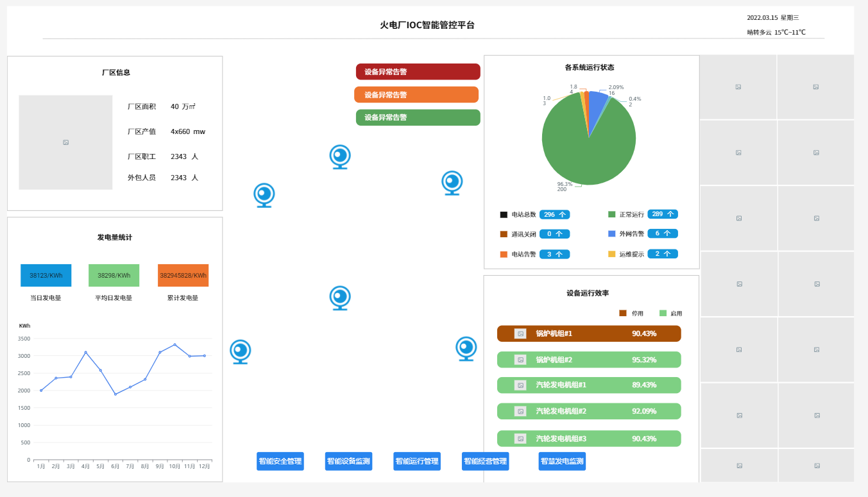Click the green 设备异常告警 alert
The height and width of the screenshot is (497, 868).
[418, 117]
